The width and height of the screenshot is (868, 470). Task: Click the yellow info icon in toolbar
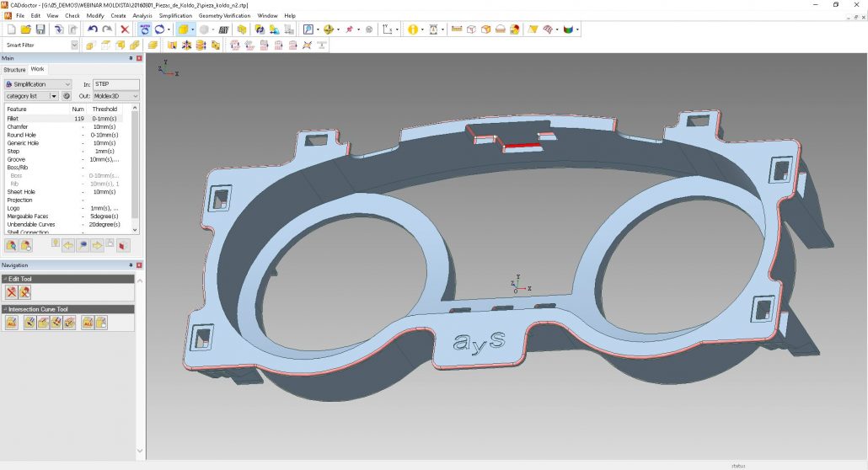pyautogui.click(x=412, y=29)
